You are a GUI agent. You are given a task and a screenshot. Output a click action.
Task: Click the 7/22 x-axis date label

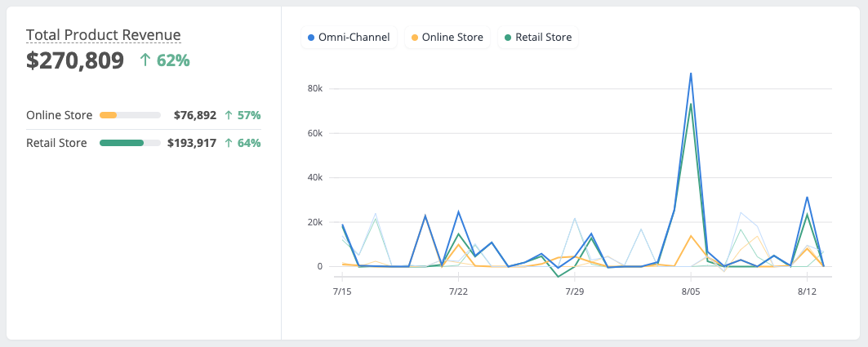(x=458, y=291)
